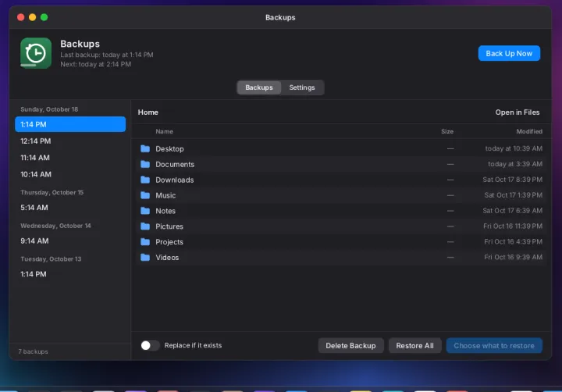Click the 'today at 10:39 AM' modified date
This screenshot has width=562, height=392.
coord(514,148)
